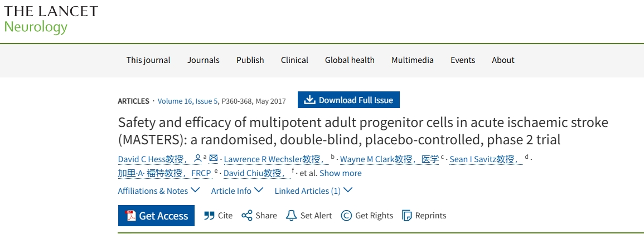This screenshot has width=644, height=234.
Task: Open the Journals menu
Action: (x=204, y=60)
